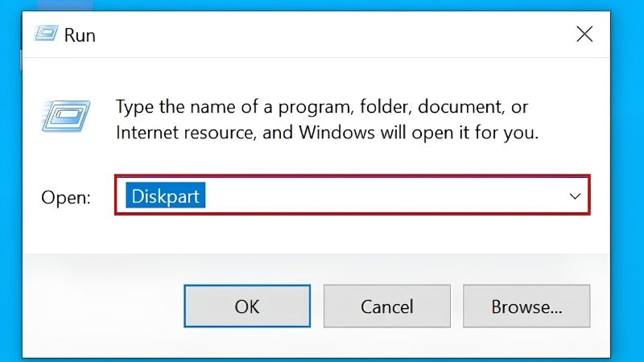
Task: Click the "Run" title text
Action: [x=80, y=35]
